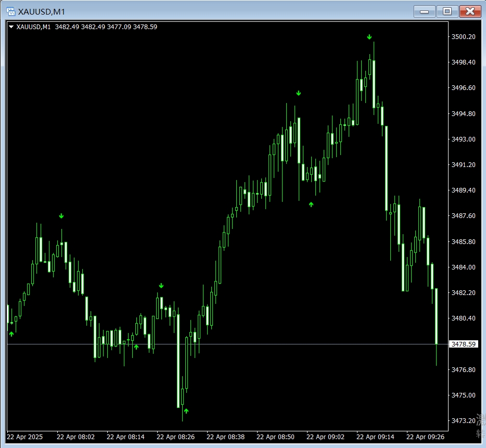Viewport: 486px width, 448px height.
Task: Select the down arrow signal near 08:02
Action: click(x=61, y=216)
